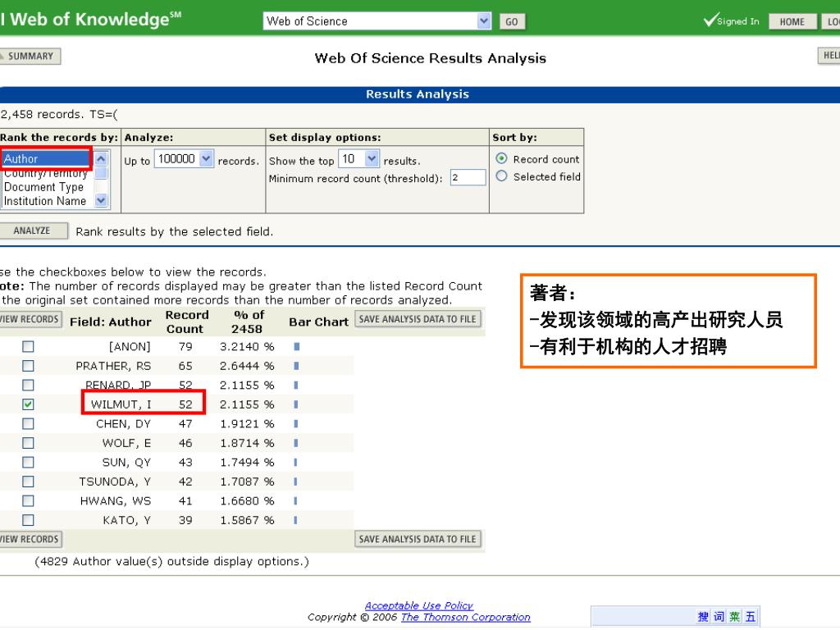Click record count 65 cell
Viewport: 840px width, 630px height.
185,366
